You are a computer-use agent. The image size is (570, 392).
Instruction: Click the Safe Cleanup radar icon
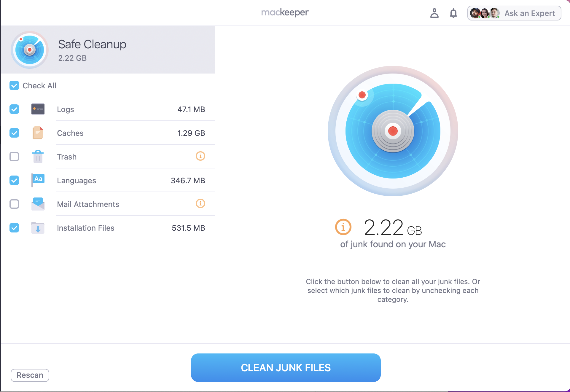tap(30, 50)
